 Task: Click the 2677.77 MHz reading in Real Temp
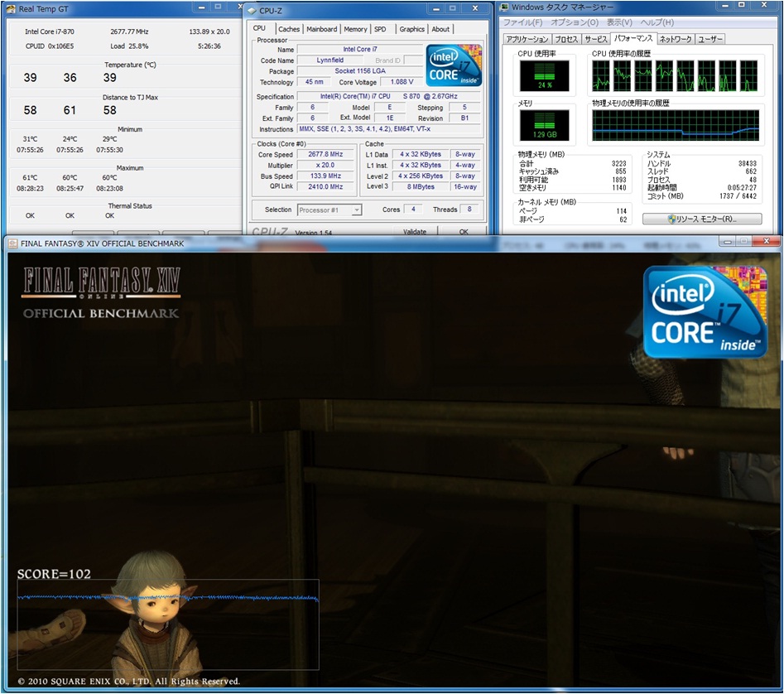pos(129,31)
